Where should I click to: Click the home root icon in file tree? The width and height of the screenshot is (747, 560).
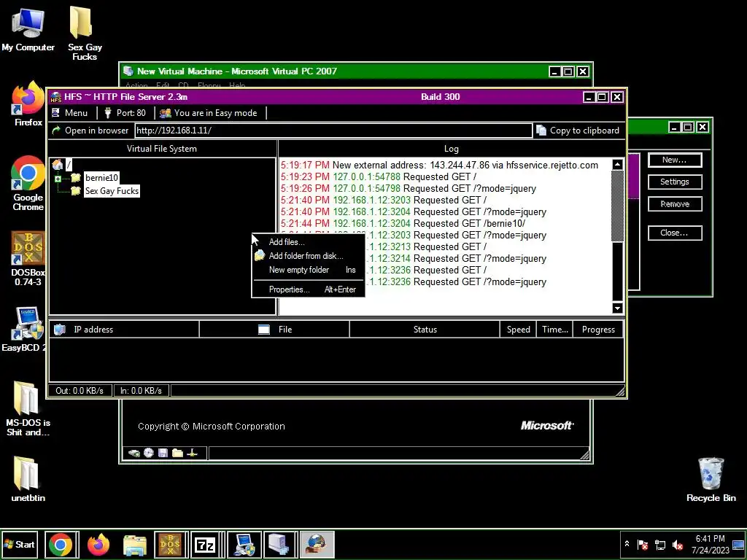click(x=58, y=165)
